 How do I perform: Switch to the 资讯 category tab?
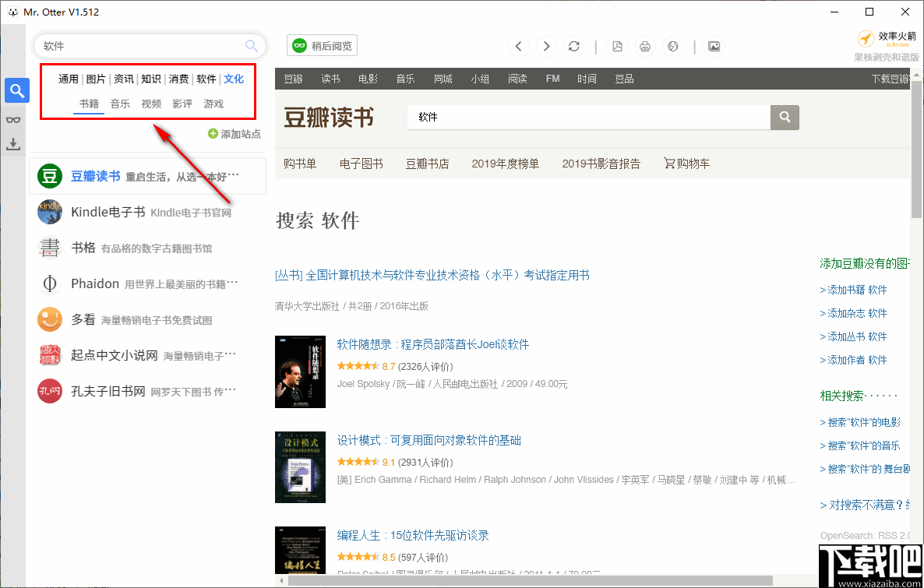pyautogui.click(x=124, y=79)
